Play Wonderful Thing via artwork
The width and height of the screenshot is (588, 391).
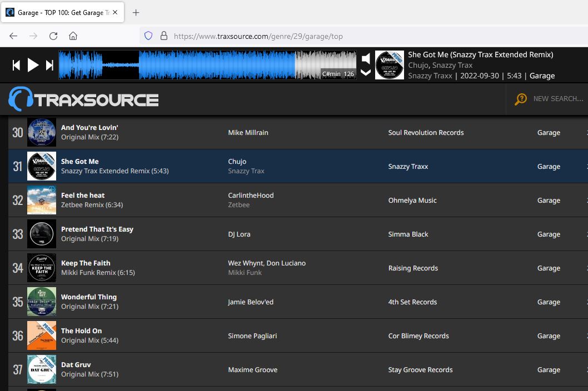(x=42, y=302)
